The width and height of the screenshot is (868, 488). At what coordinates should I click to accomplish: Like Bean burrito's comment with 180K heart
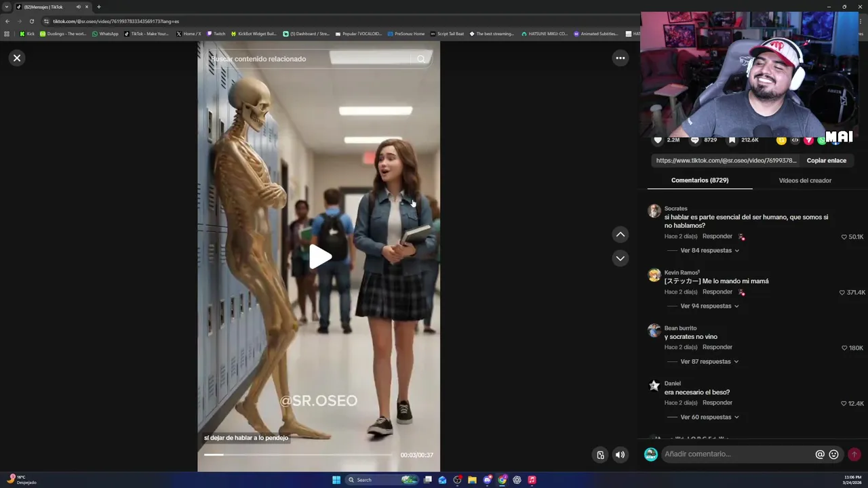844,348
